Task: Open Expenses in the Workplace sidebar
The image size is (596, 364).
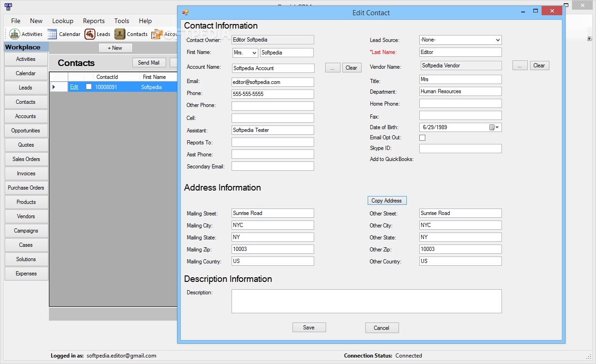Action: (x=26, y=274)
